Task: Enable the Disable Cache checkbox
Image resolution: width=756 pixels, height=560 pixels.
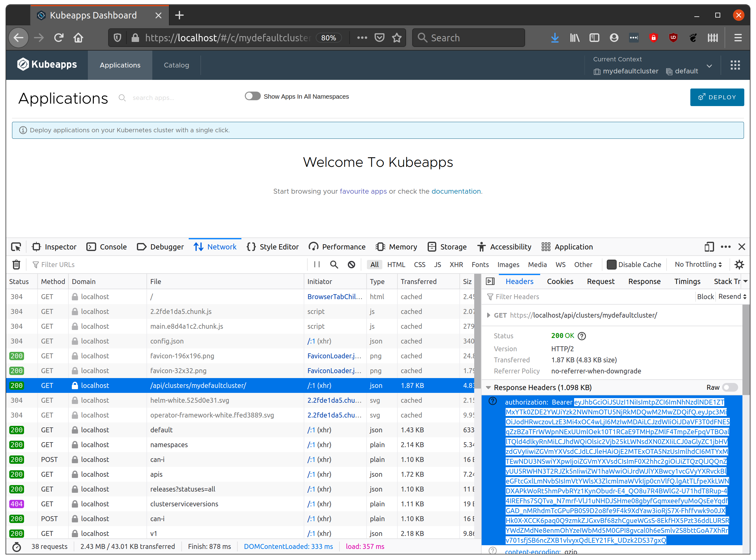Action: [x=611, y=264]
